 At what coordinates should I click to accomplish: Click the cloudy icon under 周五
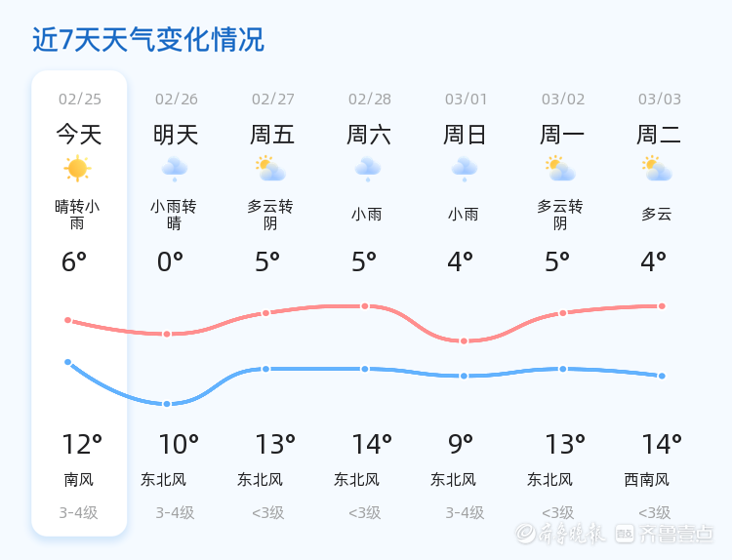(x=269, y=169)
